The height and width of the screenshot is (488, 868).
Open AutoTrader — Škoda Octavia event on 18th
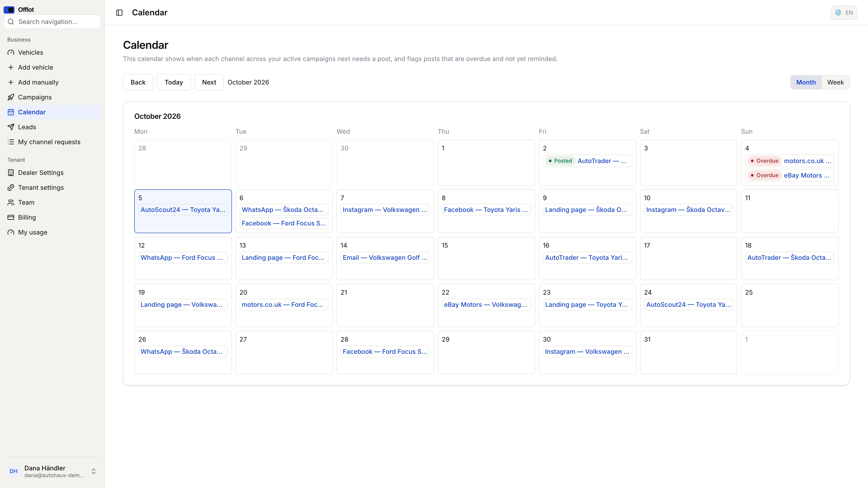(x=790, y=258)
